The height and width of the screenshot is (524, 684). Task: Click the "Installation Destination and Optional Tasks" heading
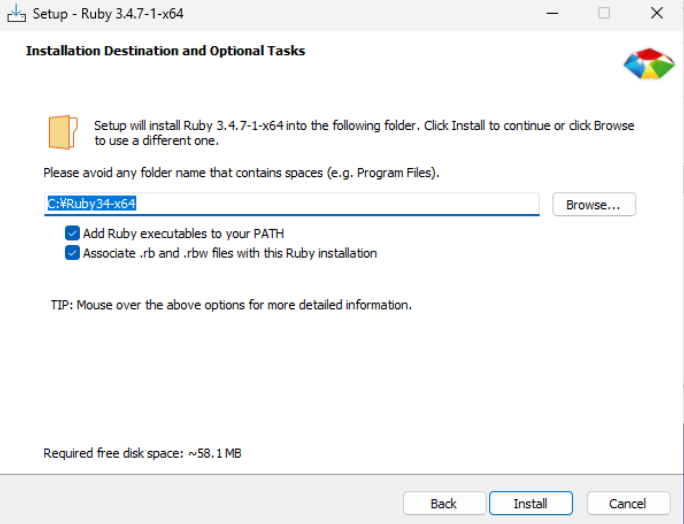tap(165, 50)
